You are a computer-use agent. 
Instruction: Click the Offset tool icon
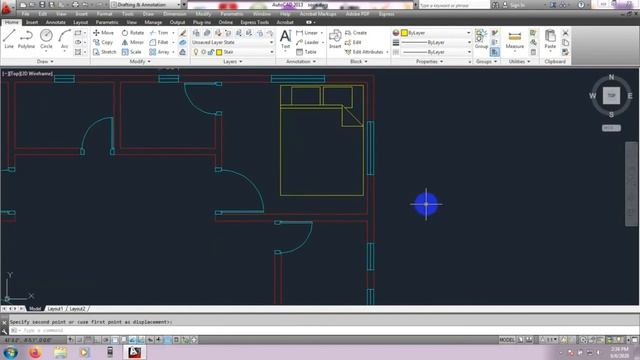click(x=182, y=52)
